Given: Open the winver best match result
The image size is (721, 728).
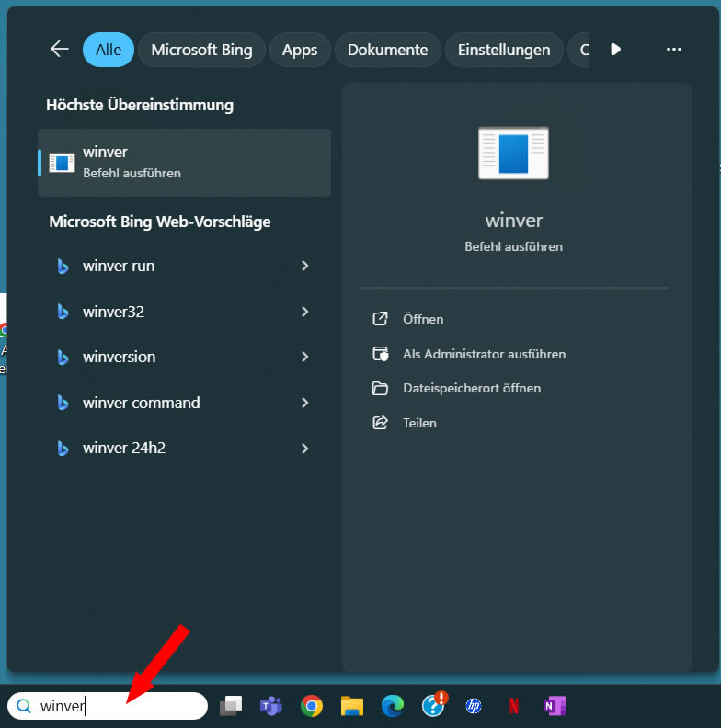Looking at the screenshot, I should [x=185, y=163].
